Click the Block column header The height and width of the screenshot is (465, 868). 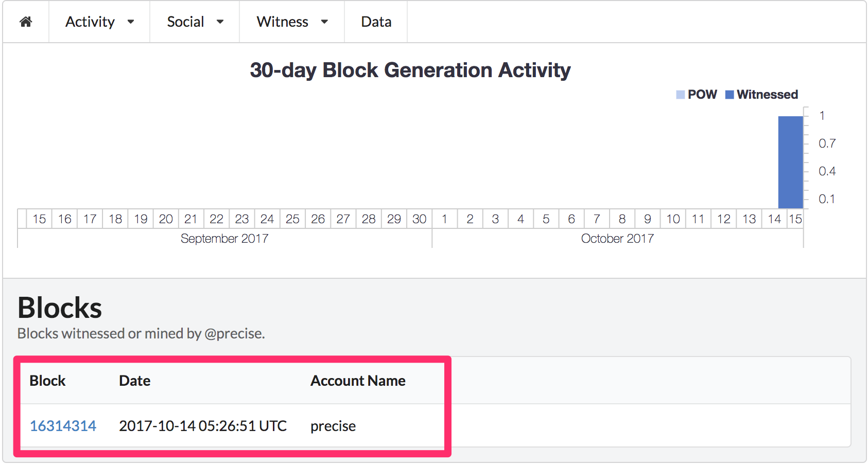coord(47,381)
